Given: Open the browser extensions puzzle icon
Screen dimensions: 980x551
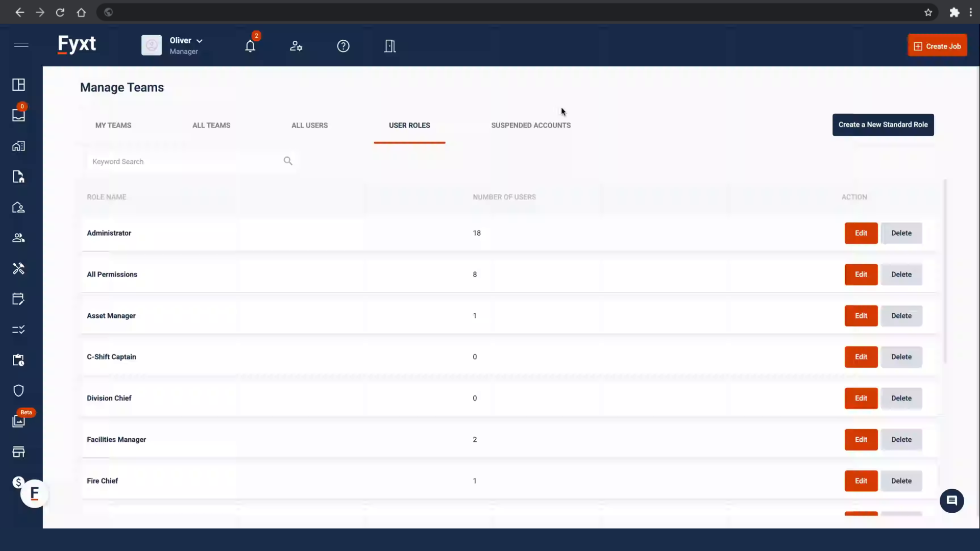Looking at the screenshot, I should [x=954, y=12].
